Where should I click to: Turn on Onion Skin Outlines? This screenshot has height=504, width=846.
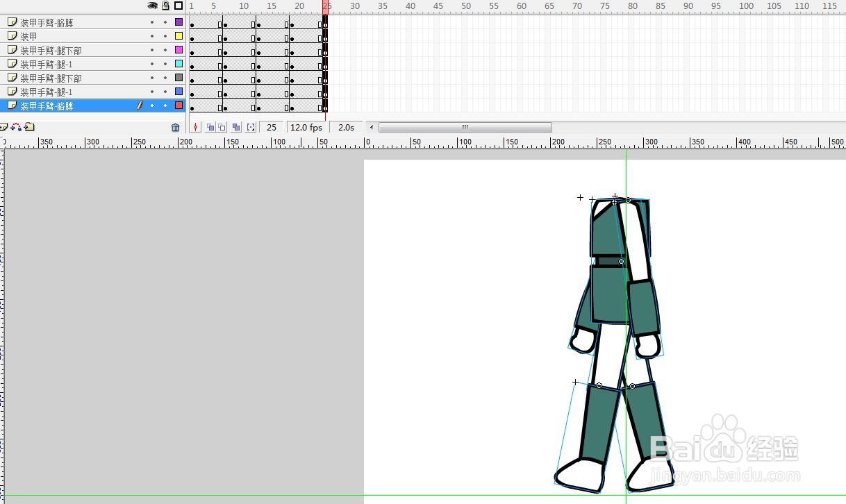[222, 127]
